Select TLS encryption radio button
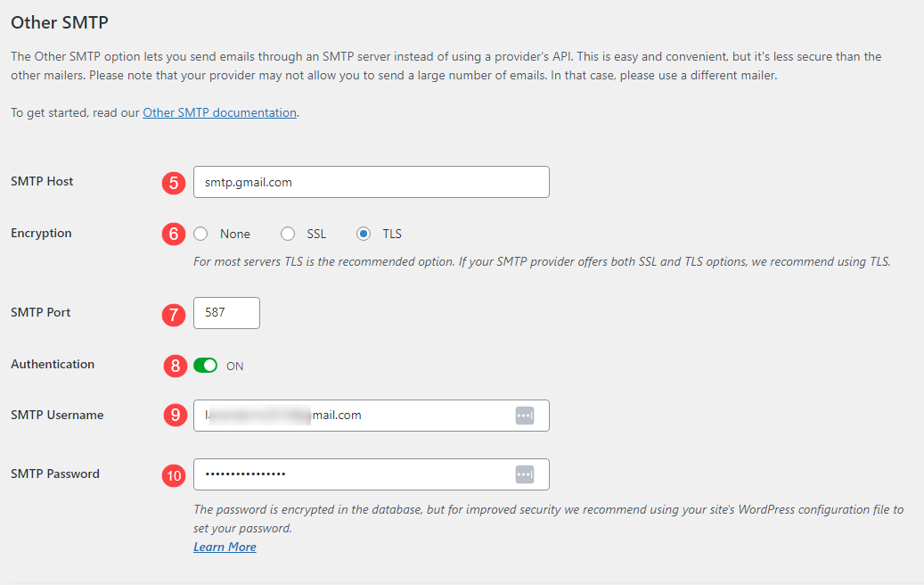Screen dimensions: 924x585 (x=364, y=235)
